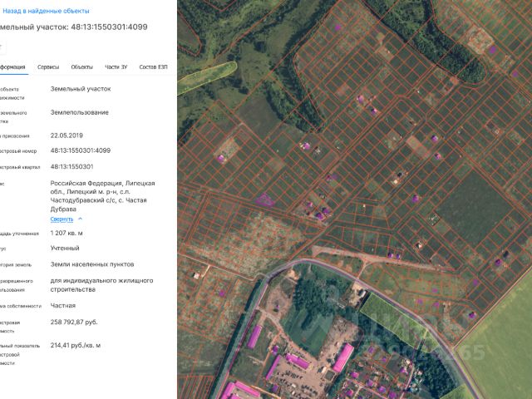This screenshot has width=532, height=399.
Task: Select cadastral quarter 48:13:1550301 value
Action: (x=71, y=166)
